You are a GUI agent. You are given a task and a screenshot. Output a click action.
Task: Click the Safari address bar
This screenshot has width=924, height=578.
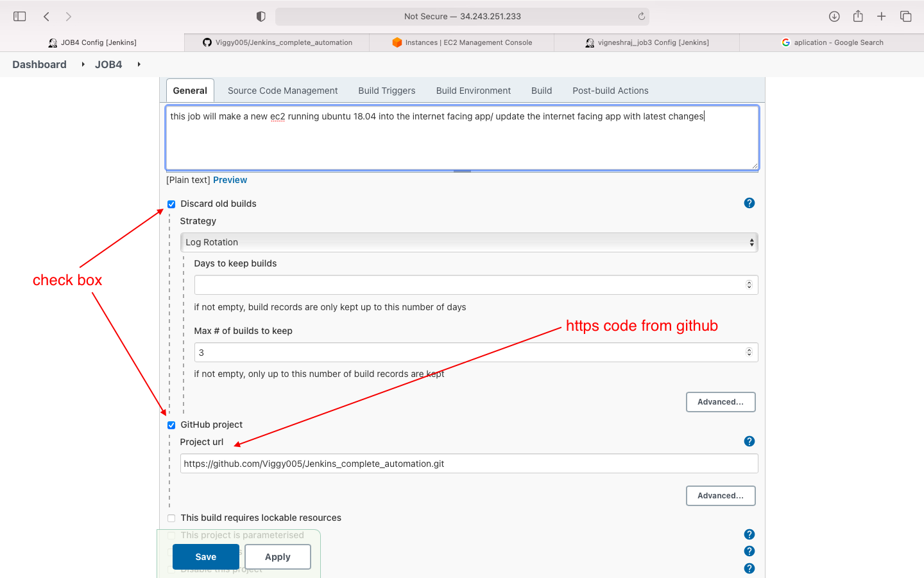point(462,17)
